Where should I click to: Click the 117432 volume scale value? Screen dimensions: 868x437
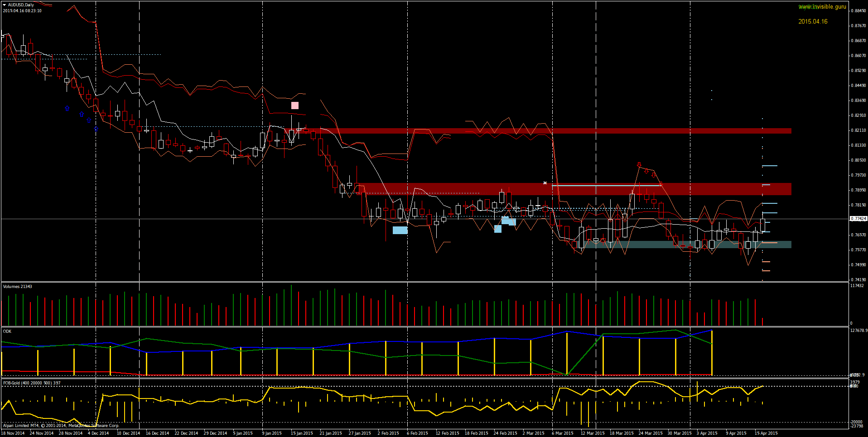click(857, 286)
